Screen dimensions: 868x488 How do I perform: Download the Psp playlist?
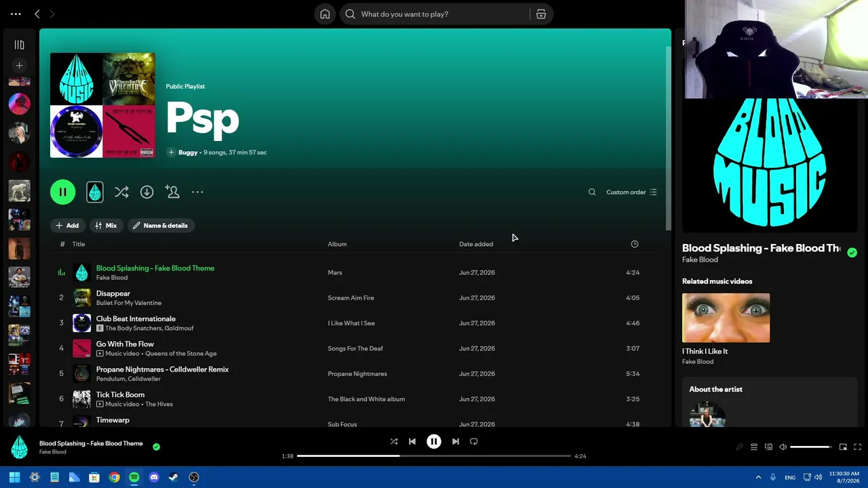pos(146,192)
